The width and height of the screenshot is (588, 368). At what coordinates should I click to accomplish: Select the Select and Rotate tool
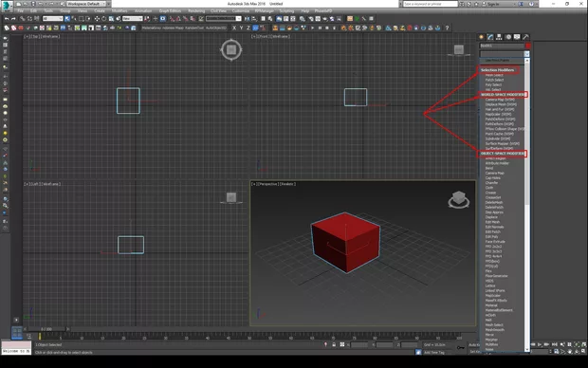click(x=104, y=18)
